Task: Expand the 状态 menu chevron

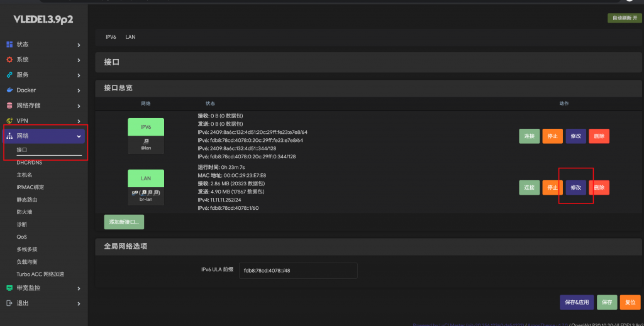Action: point(79,45)
